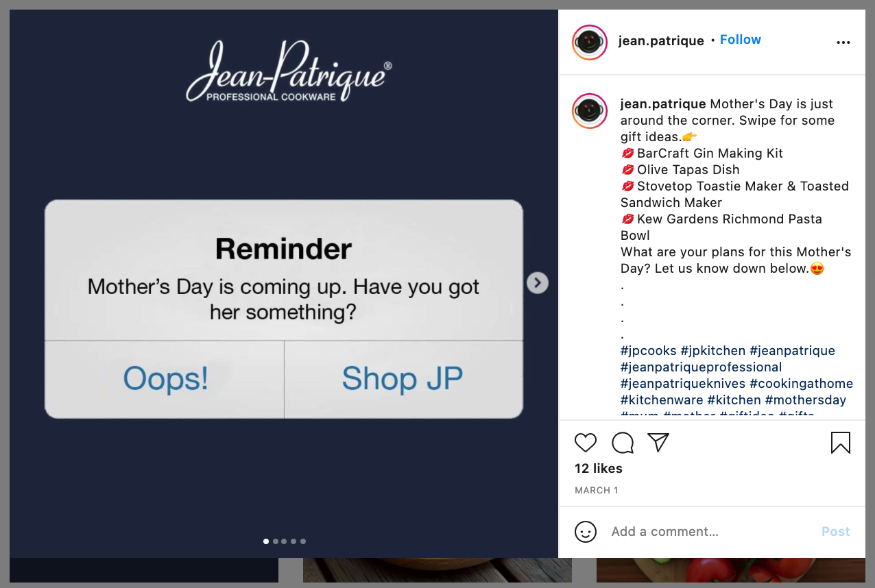Share the post with the paper plane icon
Viewport: 875px width, 588px height.
point(658,443)
